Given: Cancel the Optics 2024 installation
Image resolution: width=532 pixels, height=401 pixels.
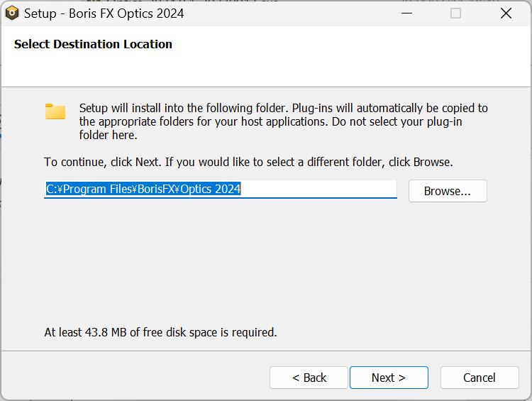Looking at the screenshot, I should click(480, 378).
